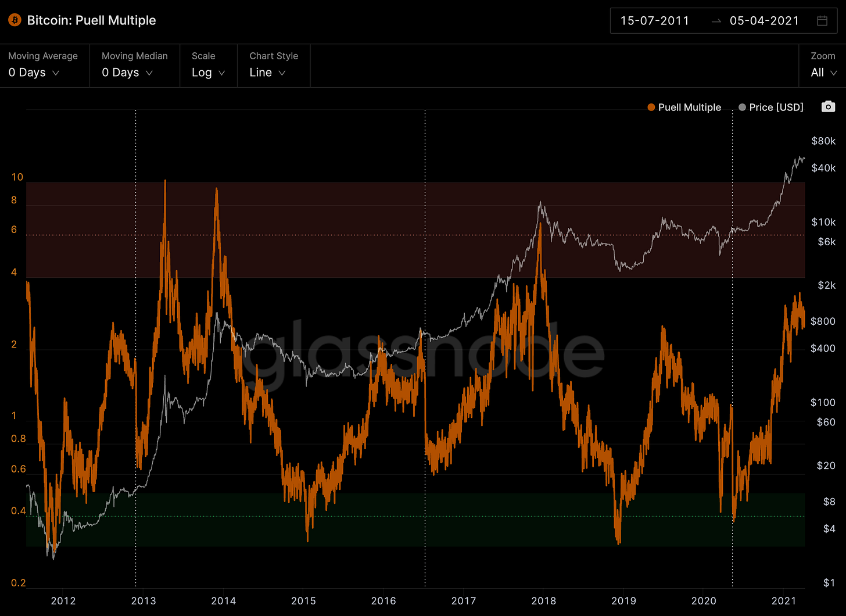Save chart with the camera screenshot icon
The height and width of the screenshot is (616, 846).
828,106
